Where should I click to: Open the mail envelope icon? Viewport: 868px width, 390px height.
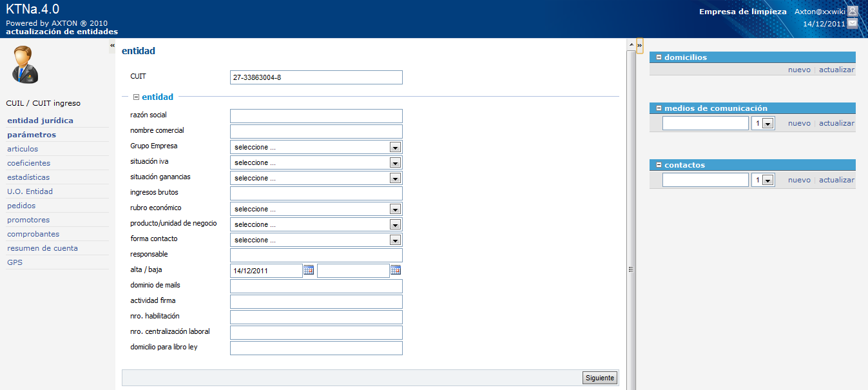853,23
